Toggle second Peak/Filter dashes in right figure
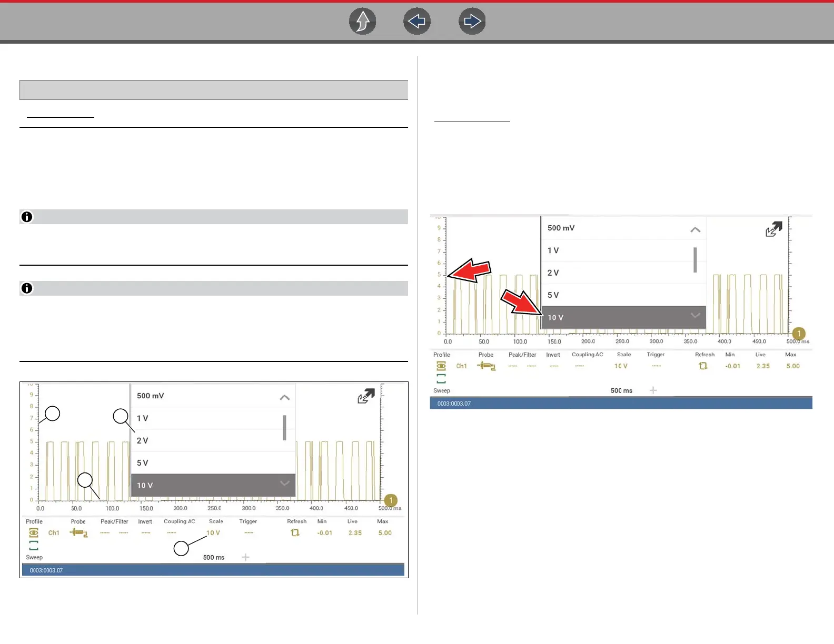The image size is (834, 644). (x=532, y=366)
